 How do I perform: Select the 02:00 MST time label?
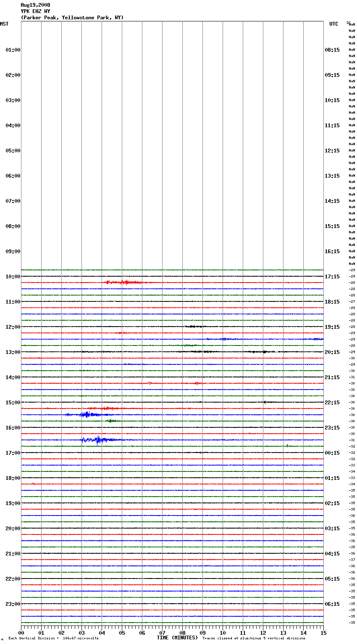[x=13, y=75]
